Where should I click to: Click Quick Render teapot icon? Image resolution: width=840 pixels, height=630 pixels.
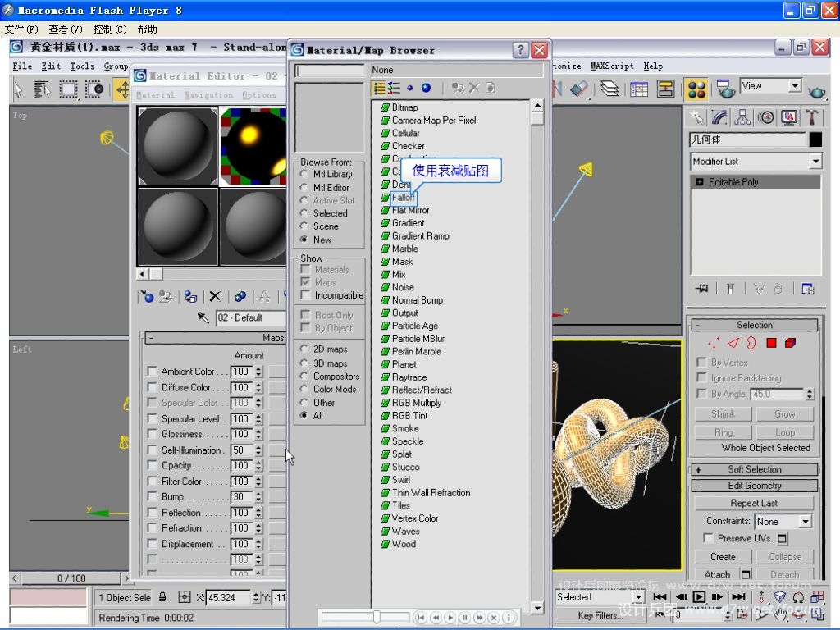coord(816,91)
